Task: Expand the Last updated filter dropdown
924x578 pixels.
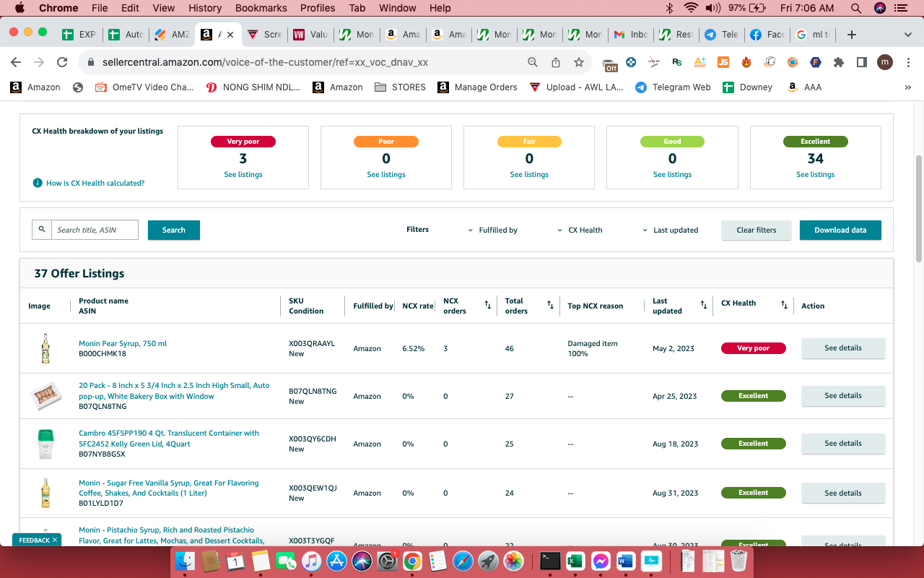Action: point(671,230)
